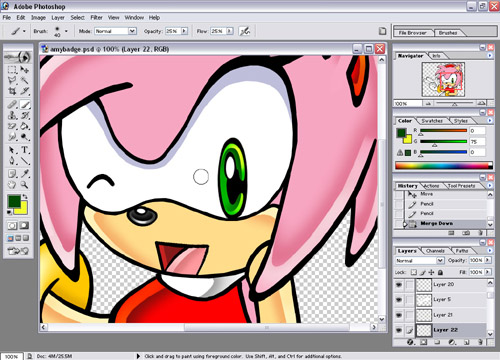
Task: Open tool preset picker arrow
Action: pyautogui.click(x=24, y=31)
